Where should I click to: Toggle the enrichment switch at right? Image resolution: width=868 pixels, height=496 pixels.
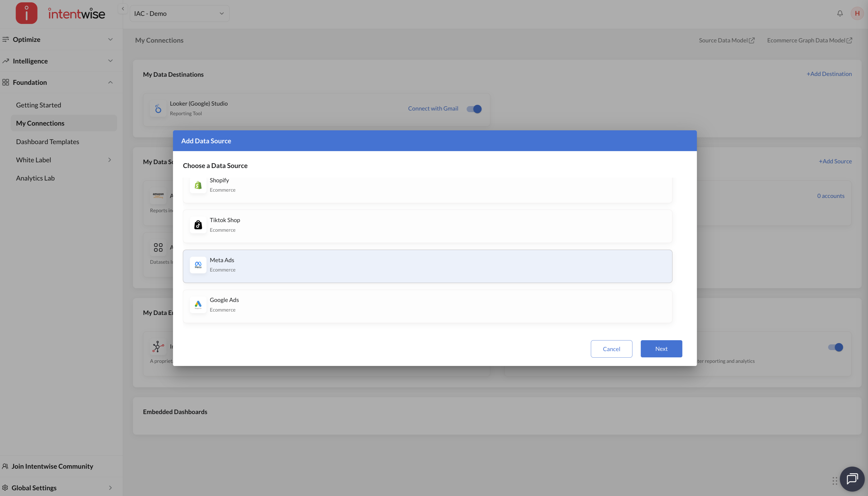(x=835, y=347)
